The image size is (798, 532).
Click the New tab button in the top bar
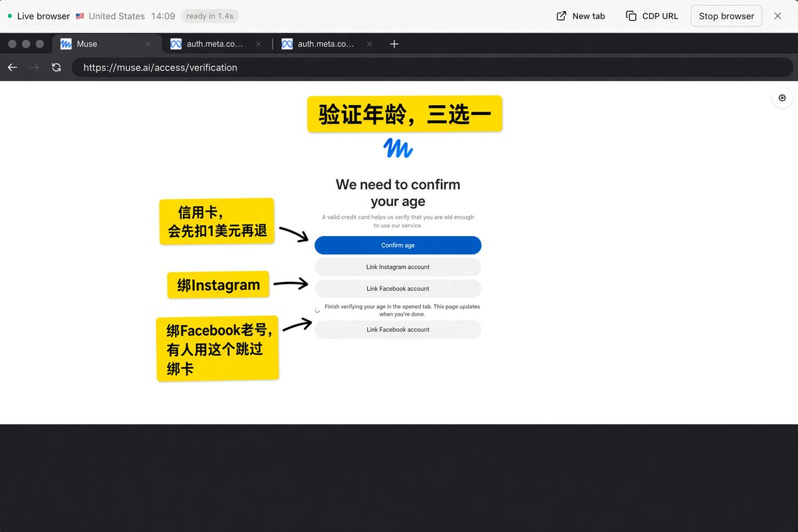tap(581, 16)
